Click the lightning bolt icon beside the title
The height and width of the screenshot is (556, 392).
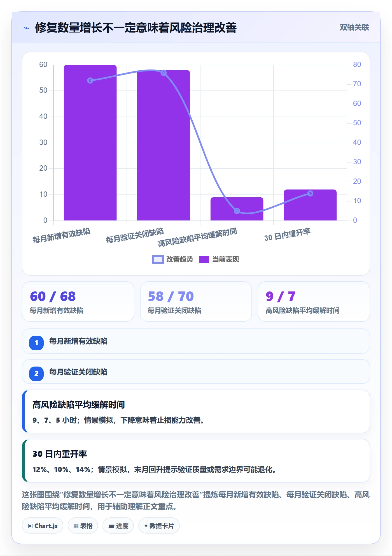(x=27, y=28)
